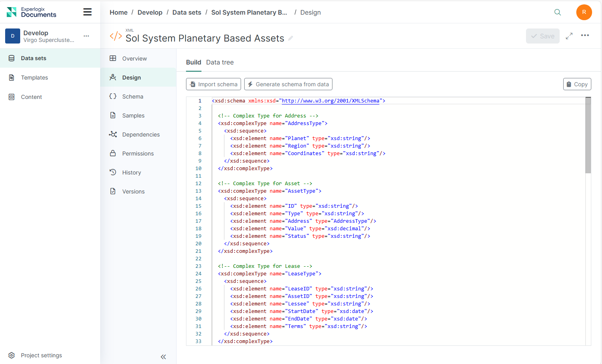Open the XMLSchema URL link in line 1
Image resolution: width=602 pixels, height=364 pixels.
(330, 101)
